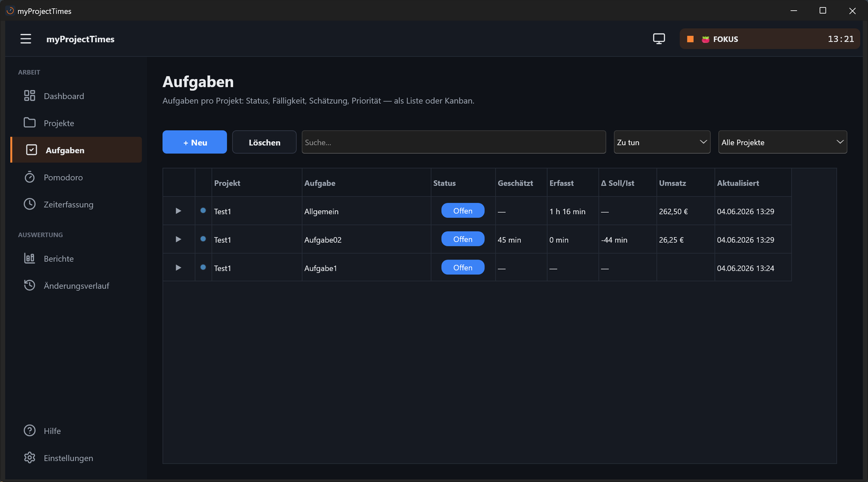Click the monitor display icon in header

click(659, 39)
